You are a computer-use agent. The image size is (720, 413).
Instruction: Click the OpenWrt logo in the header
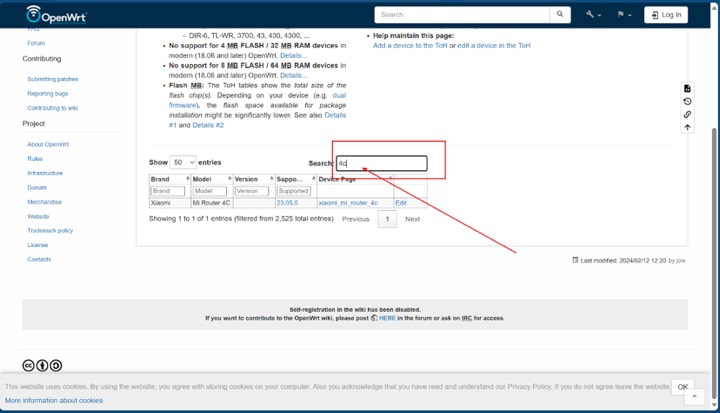[x=59, y=15]
